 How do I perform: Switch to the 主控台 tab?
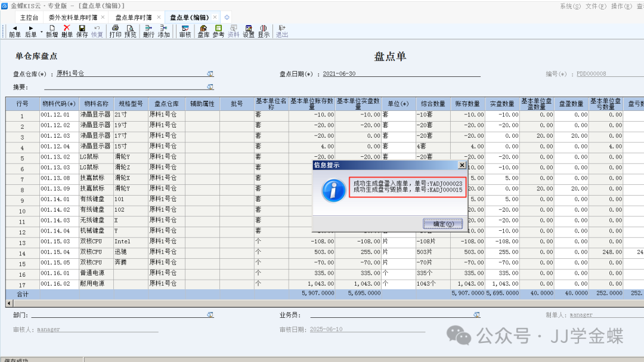(x=29, y=17)
